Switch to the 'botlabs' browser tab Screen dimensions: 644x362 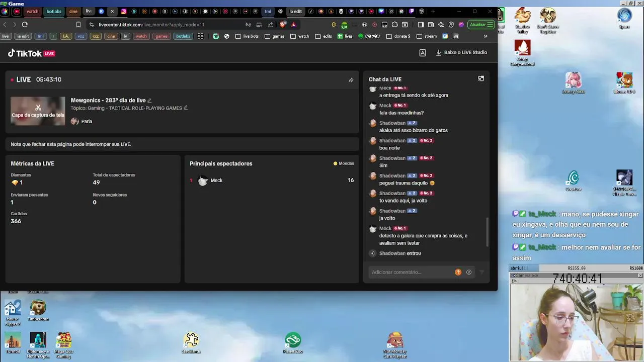[54, 11]
